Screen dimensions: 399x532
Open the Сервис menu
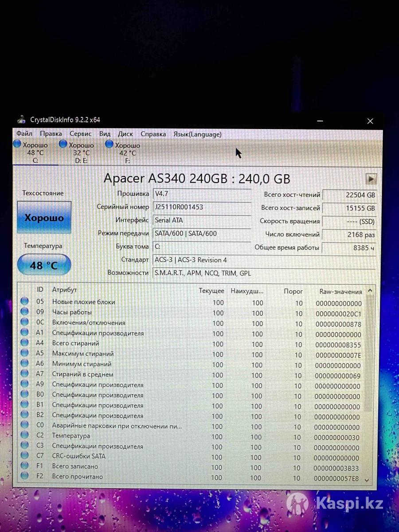pyautogui.click(x=80, y=134)
